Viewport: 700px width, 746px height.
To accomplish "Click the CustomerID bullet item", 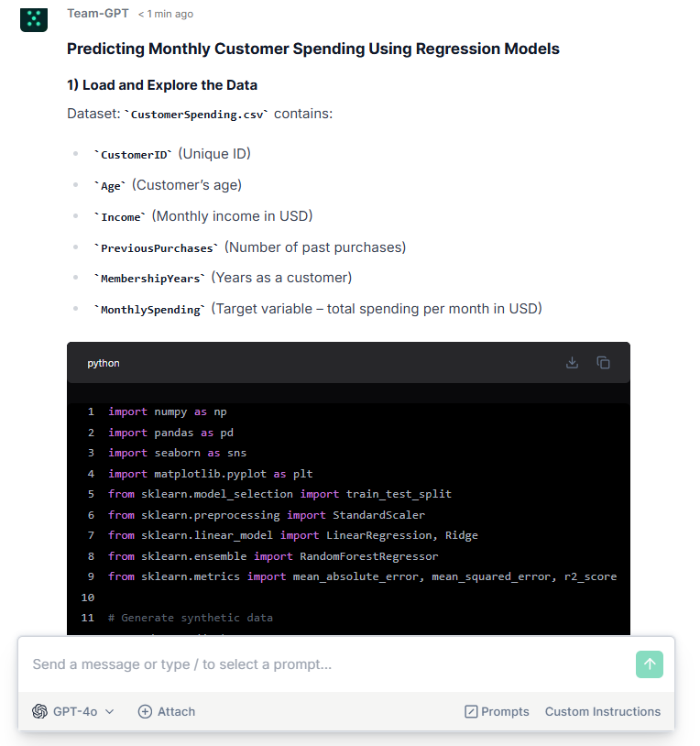I will click(x=172, y=154).
